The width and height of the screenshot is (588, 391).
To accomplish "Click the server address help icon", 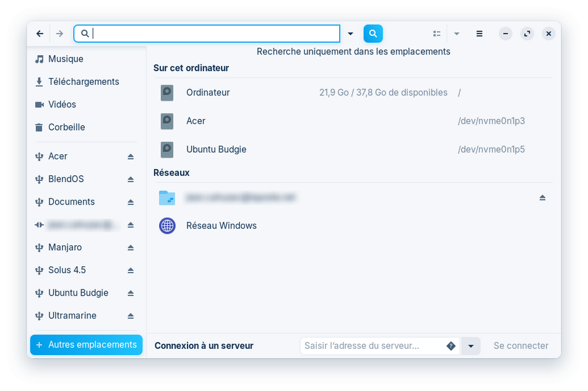I will point(451,346).
